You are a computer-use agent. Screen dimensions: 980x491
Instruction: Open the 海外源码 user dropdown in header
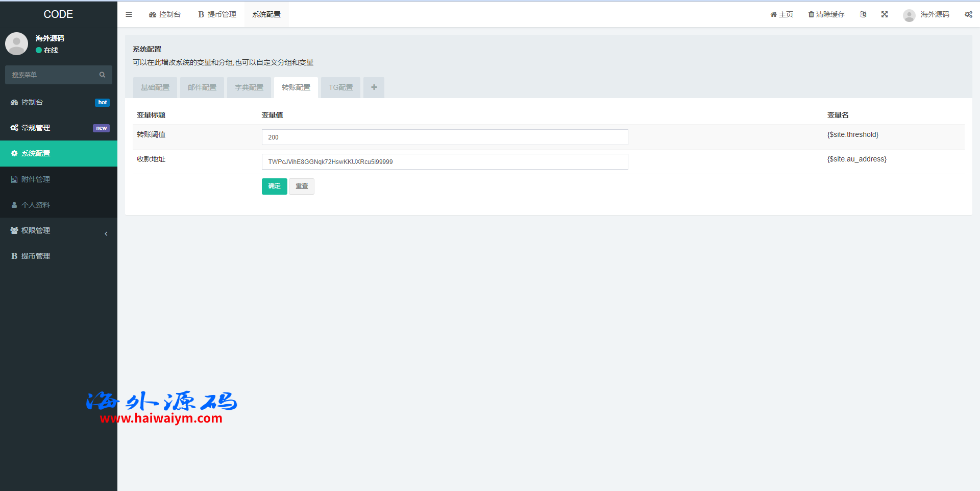(x=926, y=14)
